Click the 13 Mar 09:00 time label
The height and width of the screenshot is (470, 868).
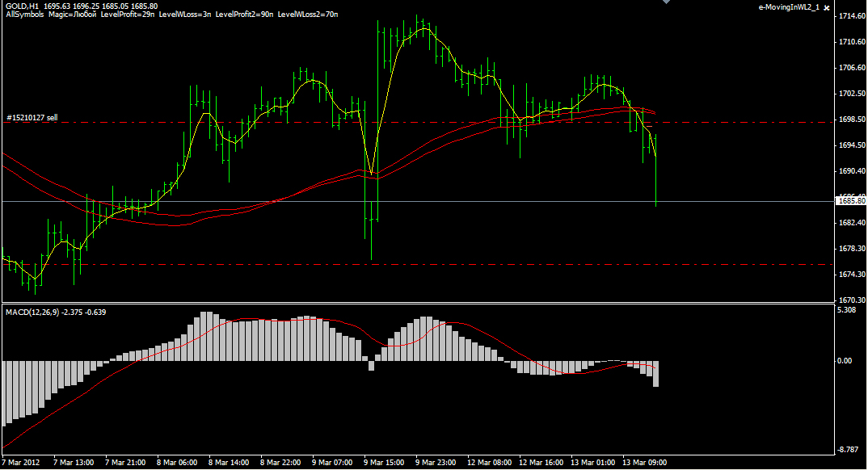[645, 463]
